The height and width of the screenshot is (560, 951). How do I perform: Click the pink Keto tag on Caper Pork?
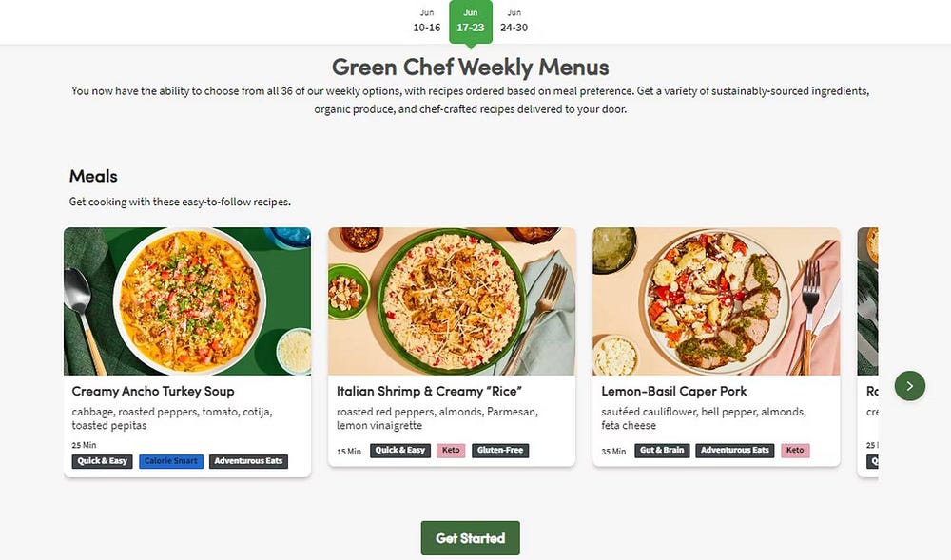[795, 451]
